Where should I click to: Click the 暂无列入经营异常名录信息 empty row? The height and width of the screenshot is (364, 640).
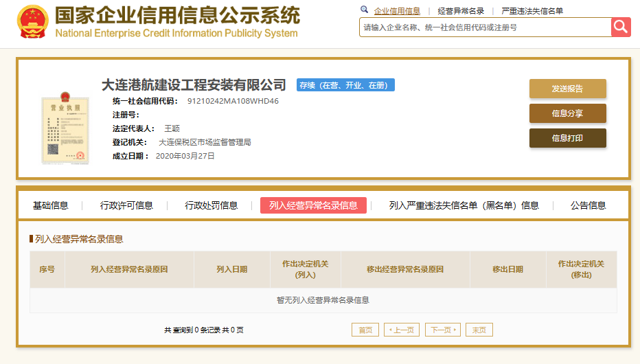(x=323, y=300)
